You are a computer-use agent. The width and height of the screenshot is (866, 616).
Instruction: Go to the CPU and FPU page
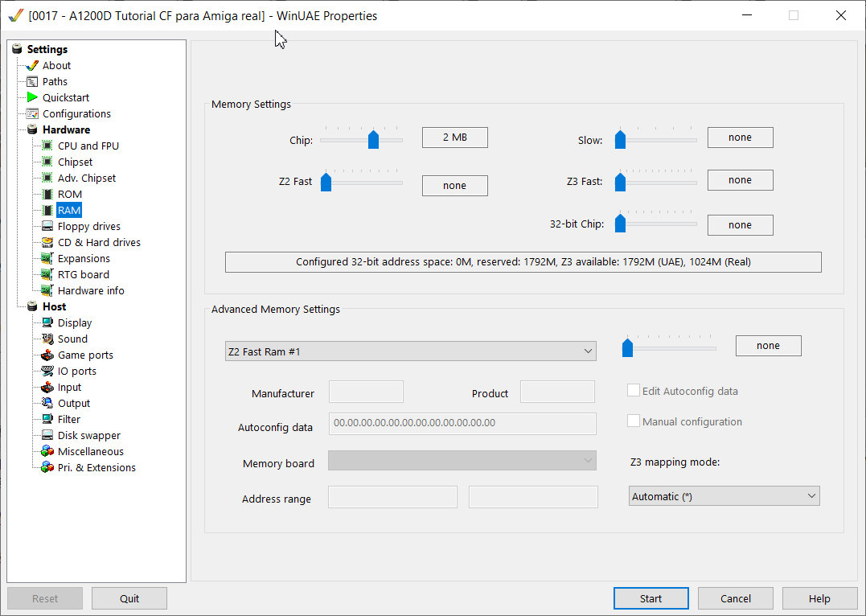pos(88,146)
